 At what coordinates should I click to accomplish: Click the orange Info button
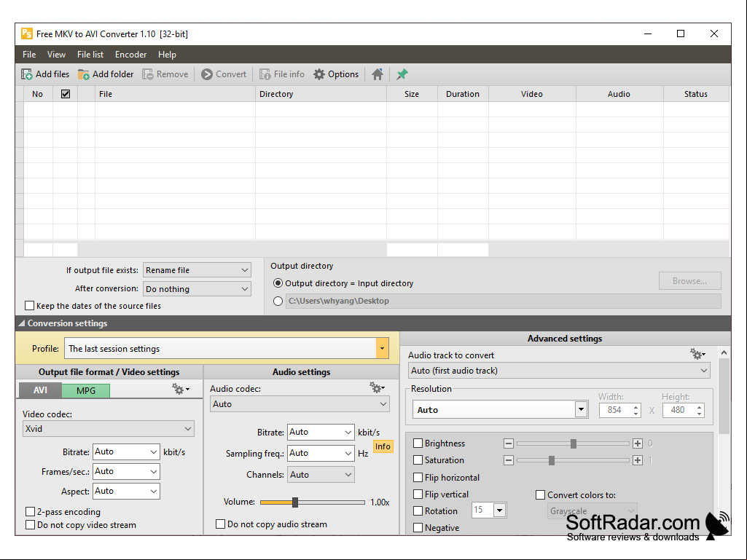pos(383,446)
